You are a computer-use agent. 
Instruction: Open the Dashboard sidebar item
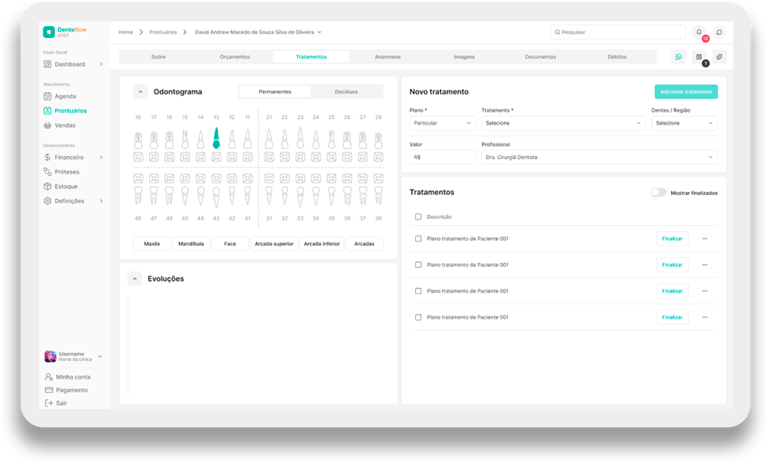tap(73, 64)
